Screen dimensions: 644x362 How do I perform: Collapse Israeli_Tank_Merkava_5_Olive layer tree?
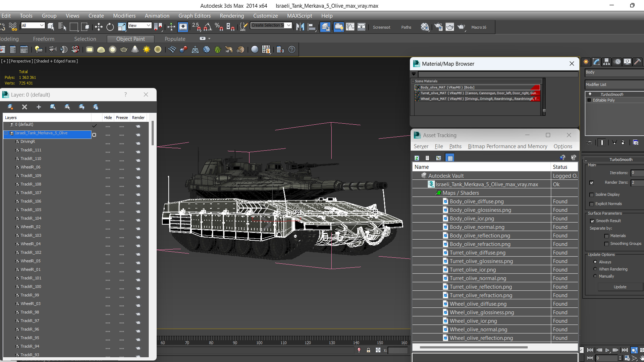6,133
